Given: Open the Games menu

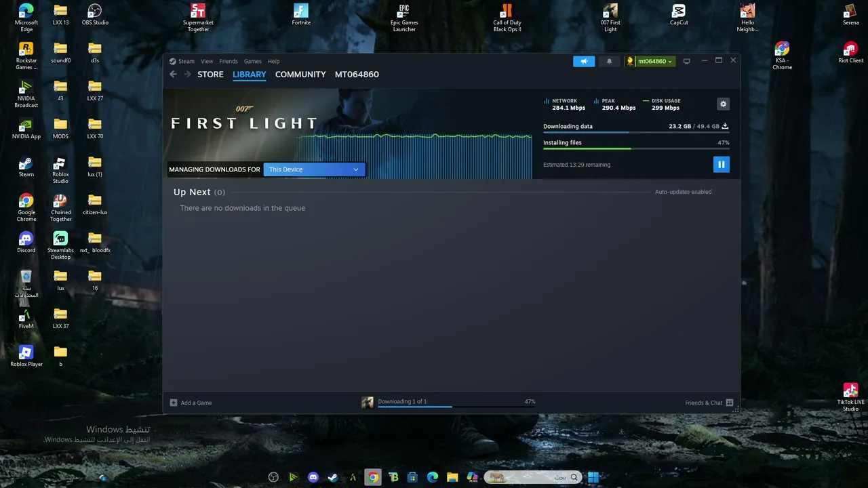Looking at the screenshot, I should pos(252,61).
